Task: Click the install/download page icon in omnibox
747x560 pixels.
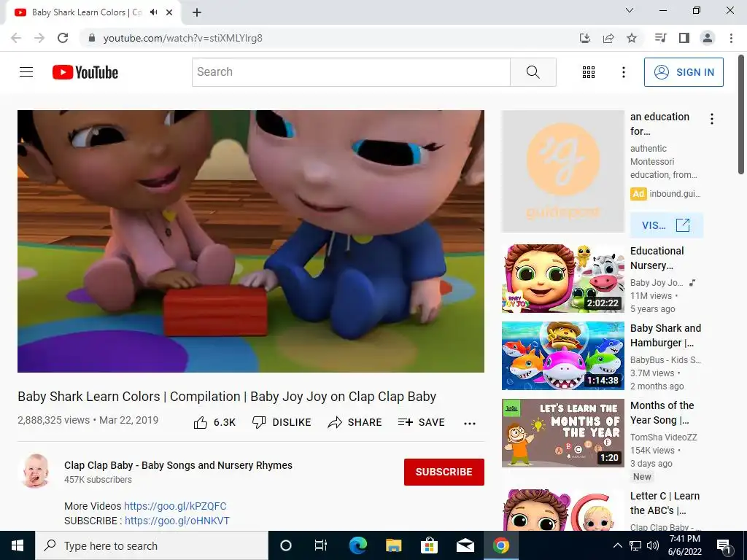Action: click(x=585, y=38)
